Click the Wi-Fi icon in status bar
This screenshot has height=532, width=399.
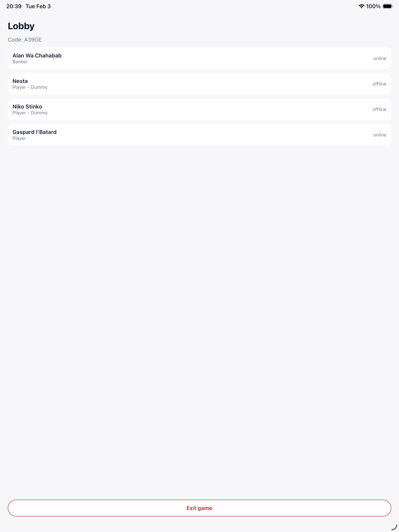click(361, 6)
